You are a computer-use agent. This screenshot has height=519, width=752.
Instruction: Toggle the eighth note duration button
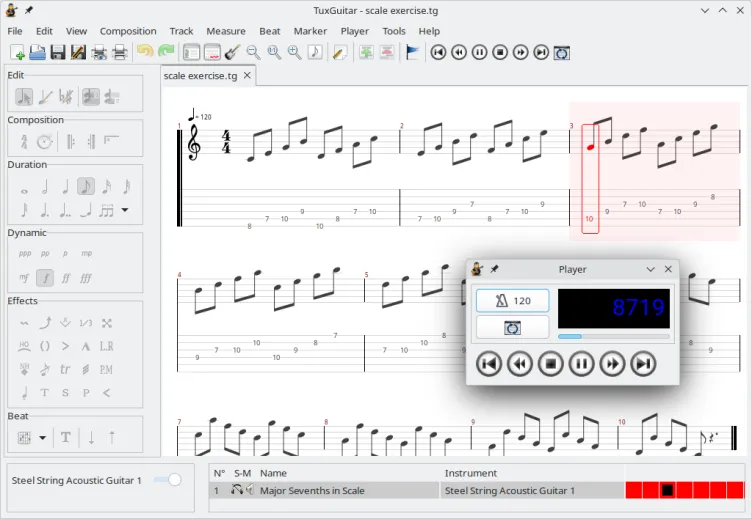coord(86,187)
